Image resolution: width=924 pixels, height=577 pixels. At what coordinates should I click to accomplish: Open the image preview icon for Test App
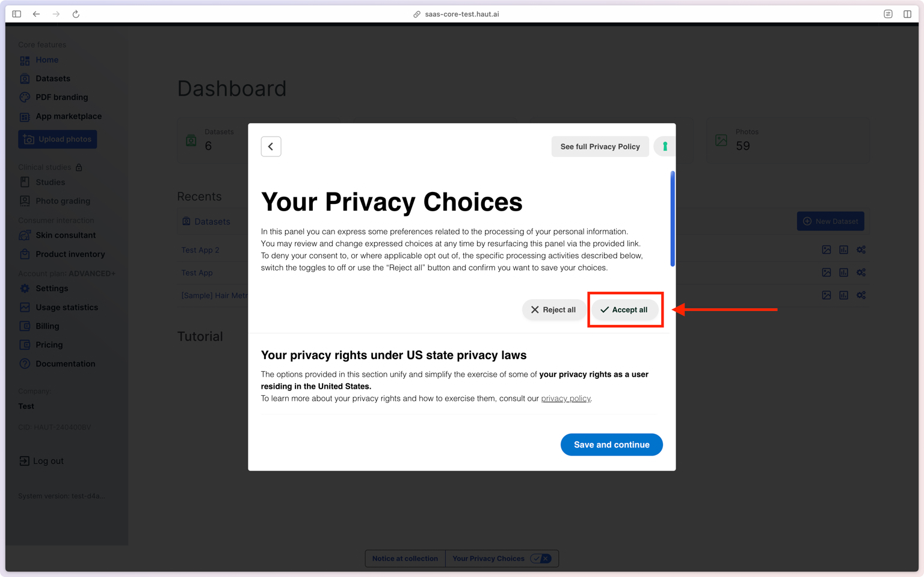pos(826,272)
